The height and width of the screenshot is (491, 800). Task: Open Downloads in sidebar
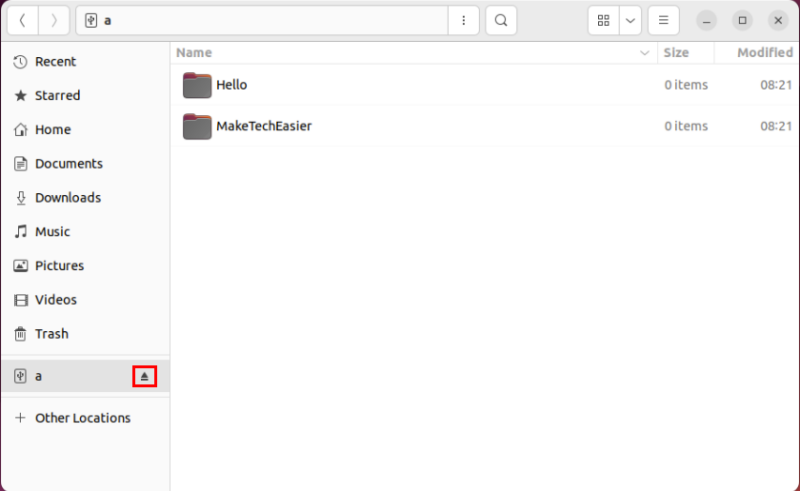pos(85,198)
